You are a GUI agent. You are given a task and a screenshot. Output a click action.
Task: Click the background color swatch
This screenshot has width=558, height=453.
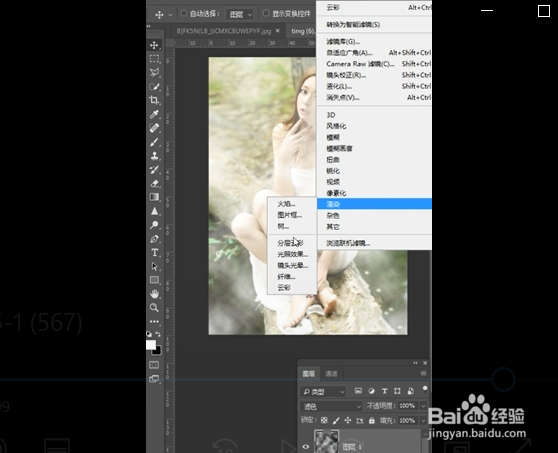coord(158,352)
